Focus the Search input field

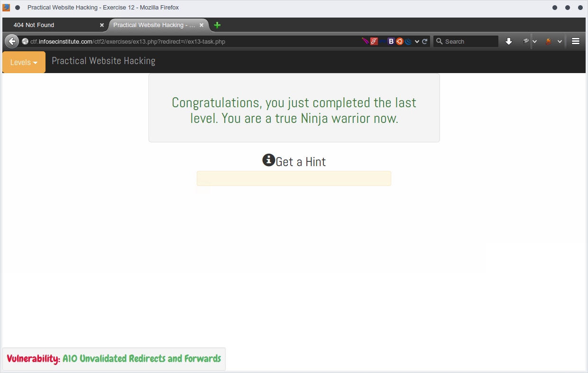point(469,41)
